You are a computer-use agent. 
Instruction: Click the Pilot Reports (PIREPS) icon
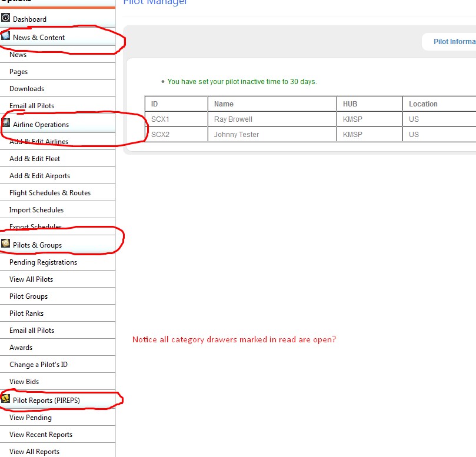click(x=5, y=398)
